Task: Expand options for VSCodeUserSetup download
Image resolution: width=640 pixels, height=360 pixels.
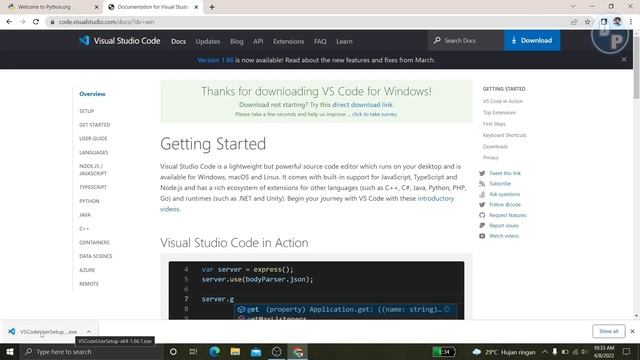Action: (89, 331)
